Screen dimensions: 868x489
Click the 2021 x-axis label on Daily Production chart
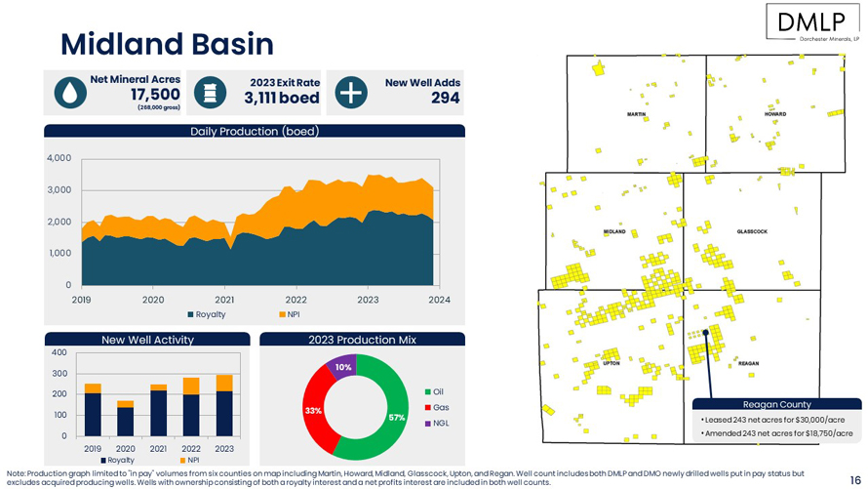click(x=224, y=300)
